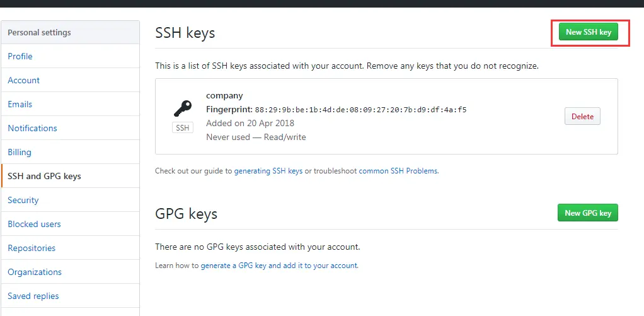Image resolution: width=644 pixels, height=316 pixels.
Task: Open the Billing settings page
Action: (20, 152)
